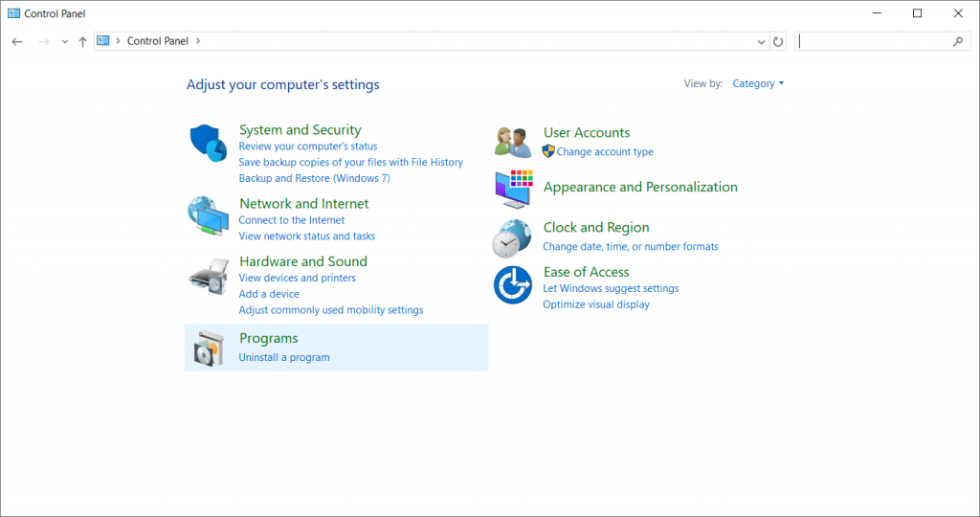Click the Forward arrow in navigation bar
This screenshot has width=980, height=517.
click(x=44, y=41)
